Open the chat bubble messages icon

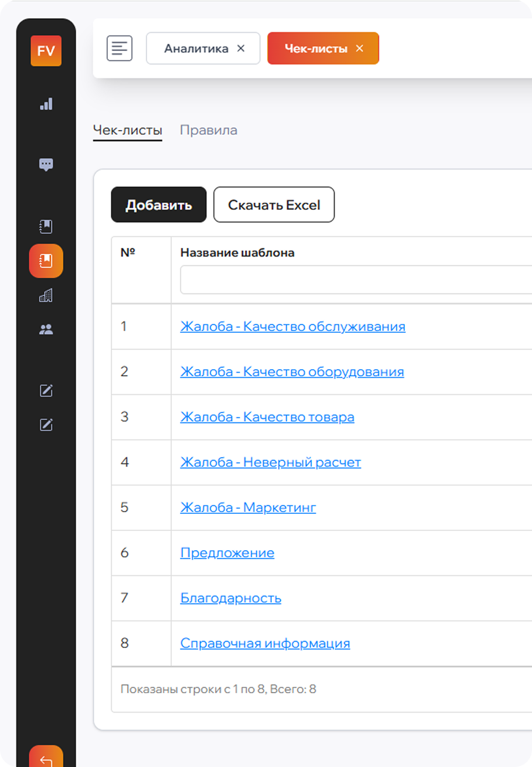click(46, 165)
